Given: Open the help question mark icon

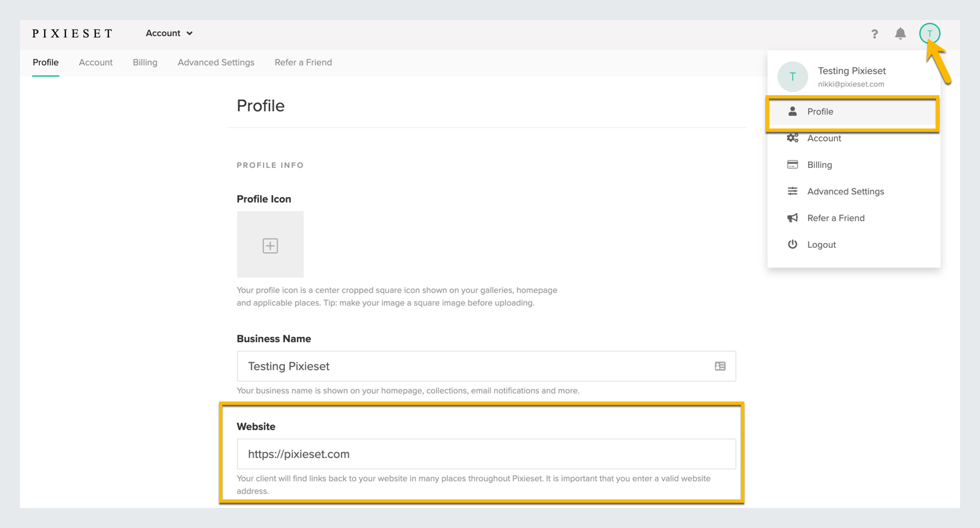Looking at the screenshot, I should [874, 33].
